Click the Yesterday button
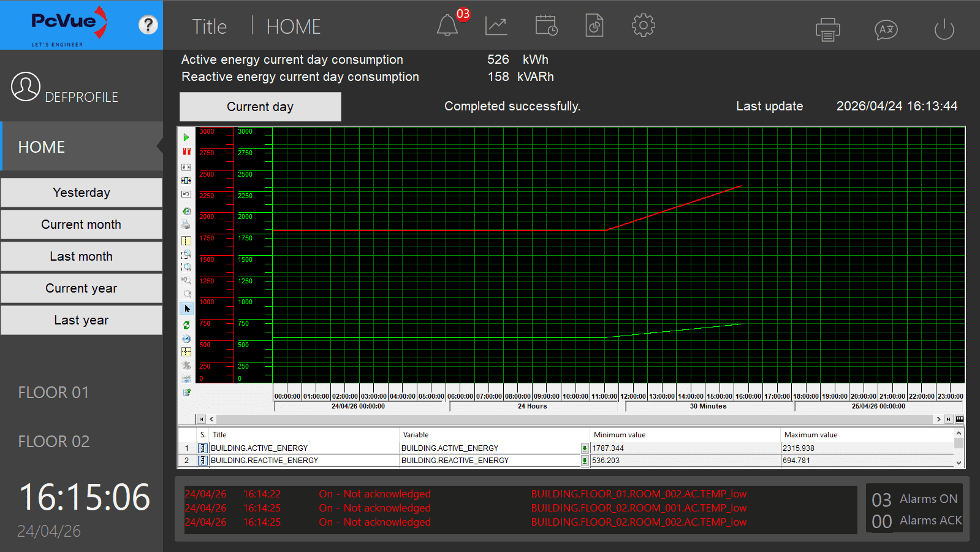 [x=82, y=193]
